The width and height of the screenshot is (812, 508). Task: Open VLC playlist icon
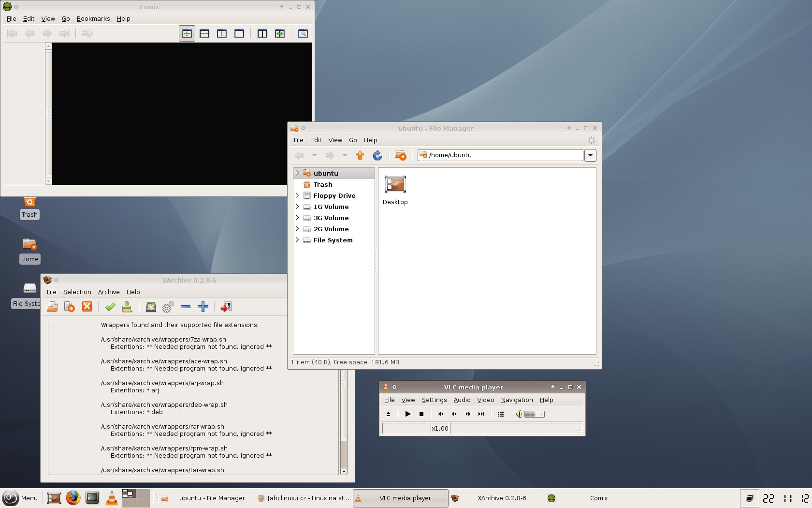(501, 414)
